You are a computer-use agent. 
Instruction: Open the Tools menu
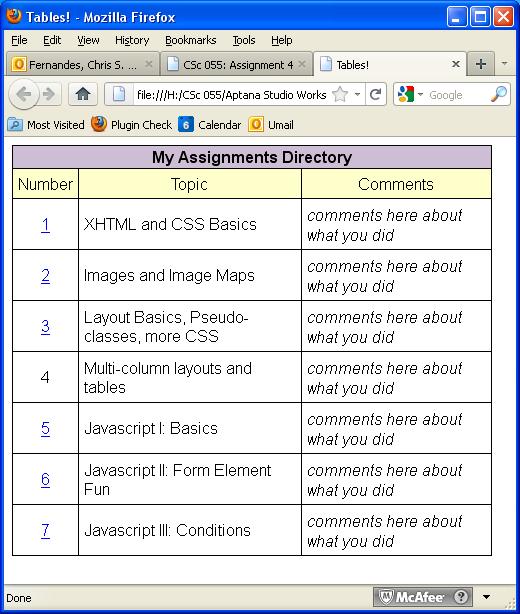[x=244, y=40]
